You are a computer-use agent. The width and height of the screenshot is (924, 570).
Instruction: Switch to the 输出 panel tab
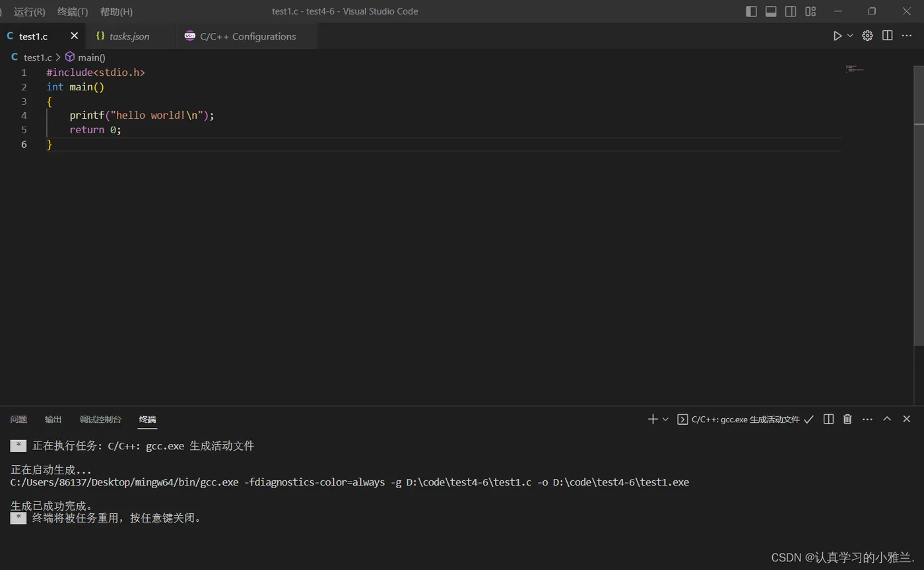click(53, 420)
